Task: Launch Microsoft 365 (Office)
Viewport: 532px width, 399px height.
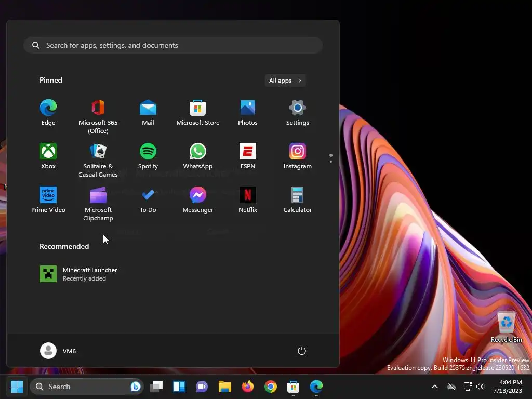Action: tap(98, 117)
